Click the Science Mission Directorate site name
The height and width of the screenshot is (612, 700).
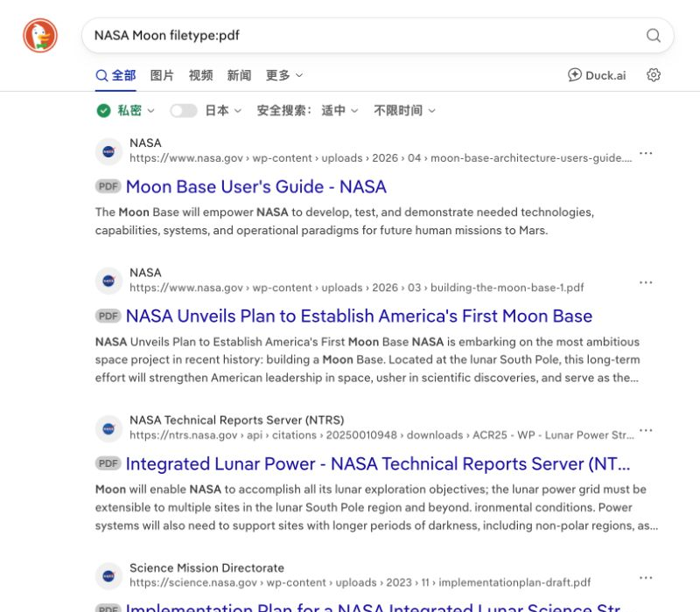pyautogui.click(x=206, y=567)
